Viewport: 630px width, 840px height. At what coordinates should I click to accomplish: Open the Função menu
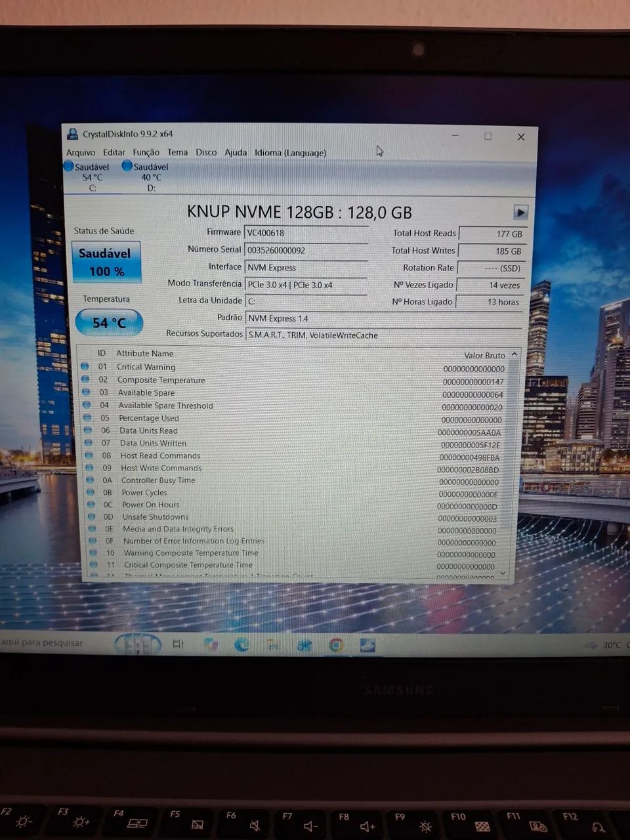click(146, 152)
